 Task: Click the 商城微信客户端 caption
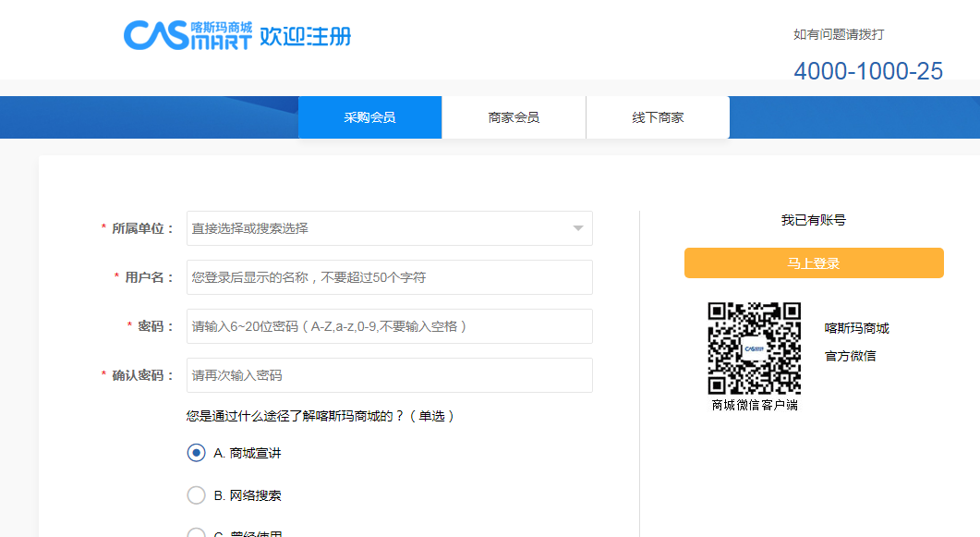[755, 405]
